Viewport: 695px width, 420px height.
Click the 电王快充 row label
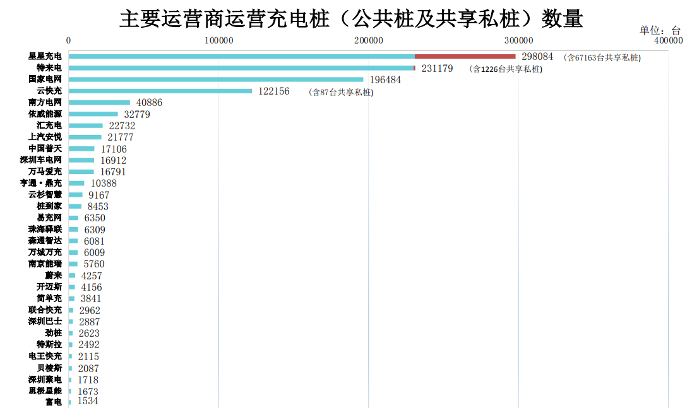(x=45, y=356)
